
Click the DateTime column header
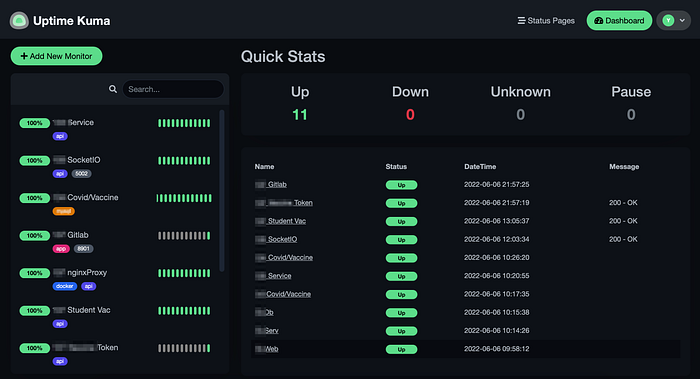click(x=480, y=167)
